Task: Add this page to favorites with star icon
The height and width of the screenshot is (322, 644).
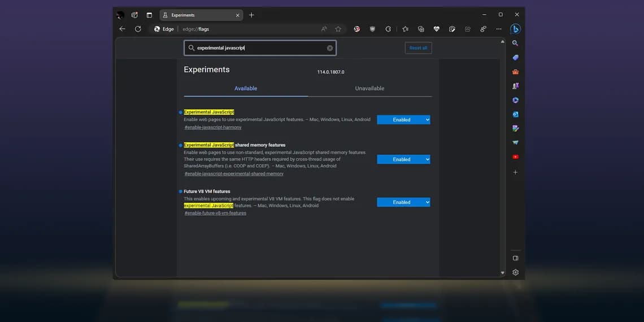Action: [338, 29]
